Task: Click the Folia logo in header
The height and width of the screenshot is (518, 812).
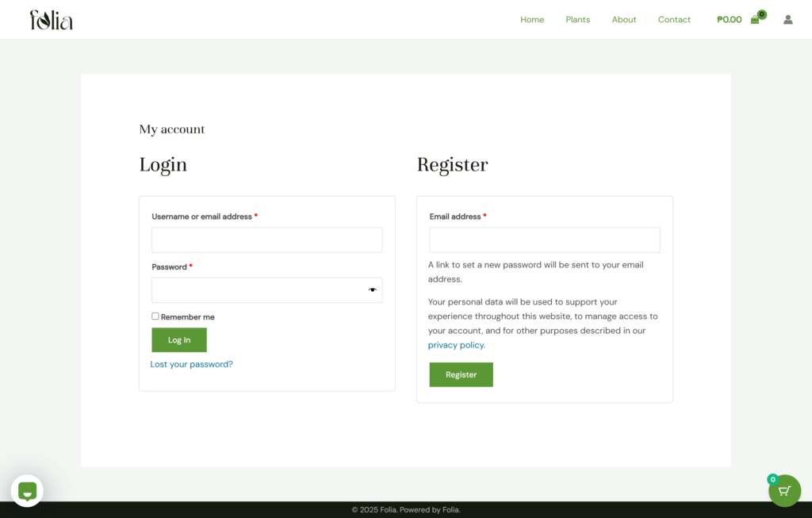Action: click(52, 20)
